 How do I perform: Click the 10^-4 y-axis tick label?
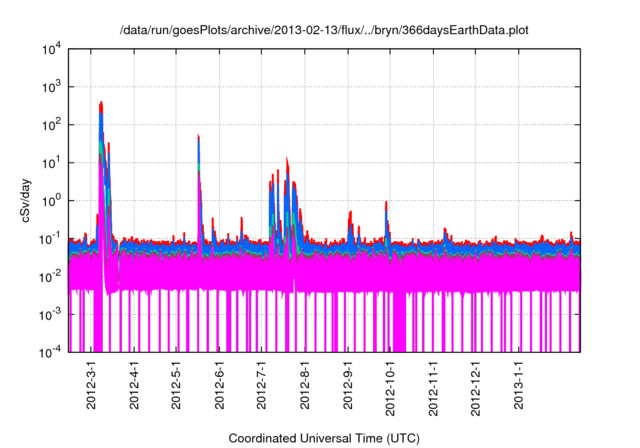tap(51, 352)
